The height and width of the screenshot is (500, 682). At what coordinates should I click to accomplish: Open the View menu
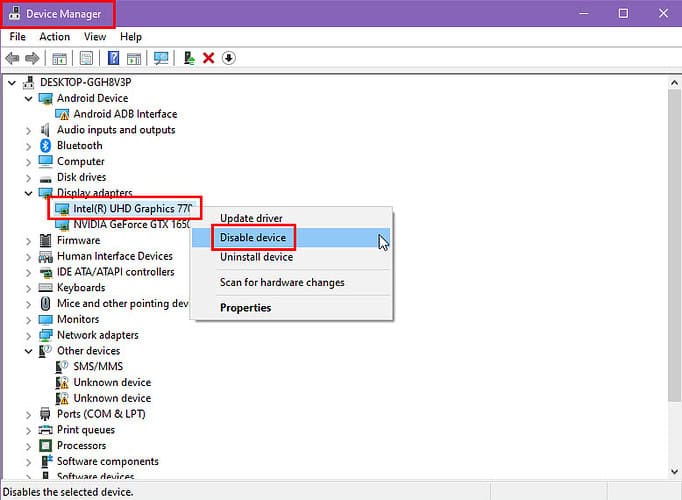click(95, 37)
